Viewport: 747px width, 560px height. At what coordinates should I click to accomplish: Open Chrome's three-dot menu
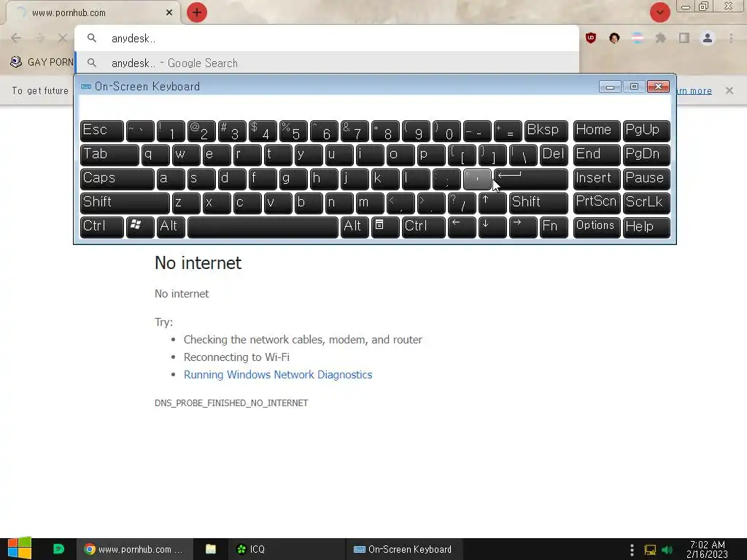point(731,38)
